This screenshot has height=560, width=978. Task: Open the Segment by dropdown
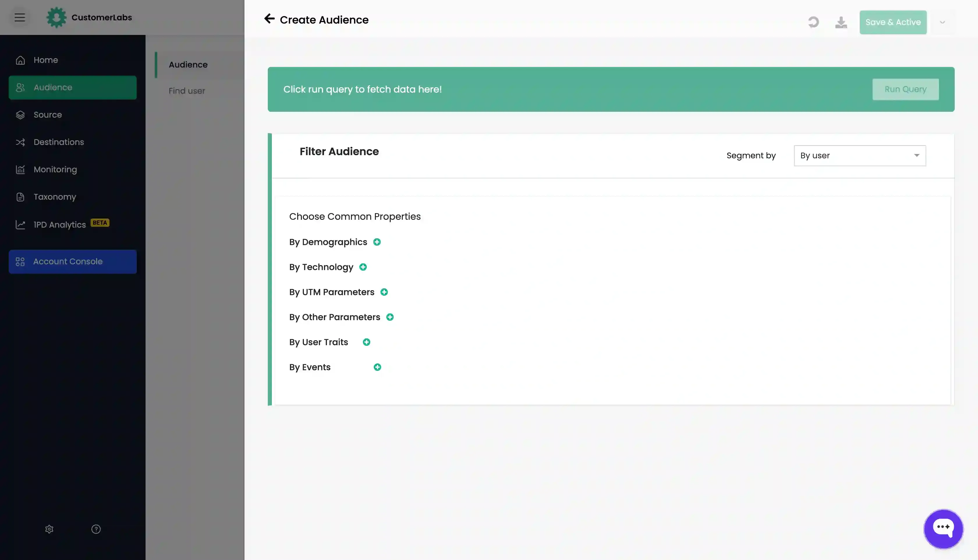pos(860,155)
